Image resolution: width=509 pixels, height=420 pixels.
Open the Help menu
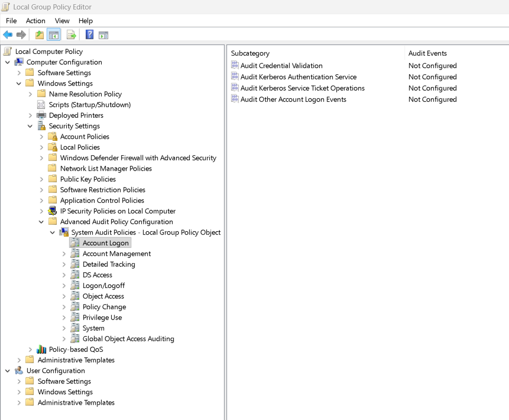[85, 20]
